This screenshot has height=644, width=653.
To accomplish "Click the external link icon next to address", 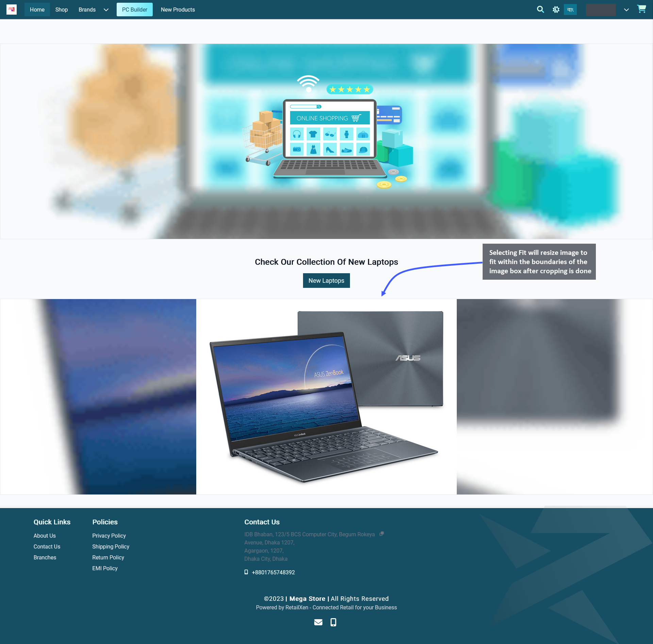I will 382,534.
